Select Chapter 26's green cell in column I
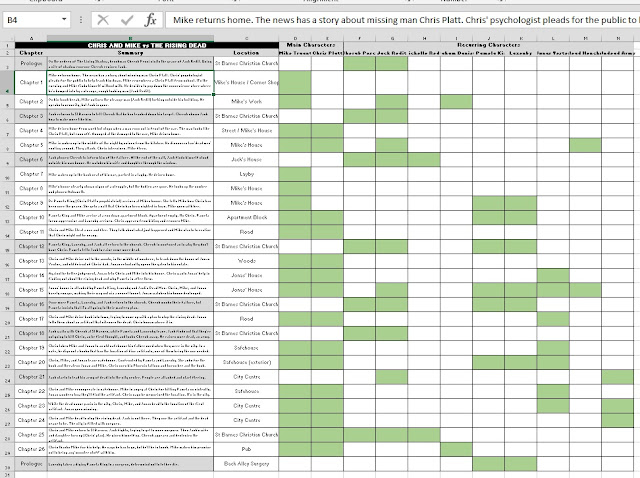Screen dimensions: 640x478 pyautogui.click(x=456, y=449)
